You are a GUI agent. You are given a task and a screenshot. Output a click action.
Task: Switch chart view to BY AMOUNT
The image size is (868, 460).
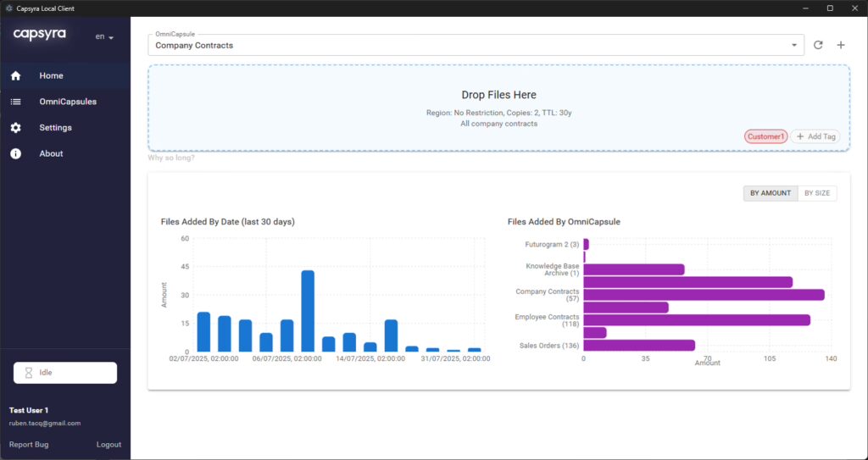pyautogui.click(x=770, y=193)
